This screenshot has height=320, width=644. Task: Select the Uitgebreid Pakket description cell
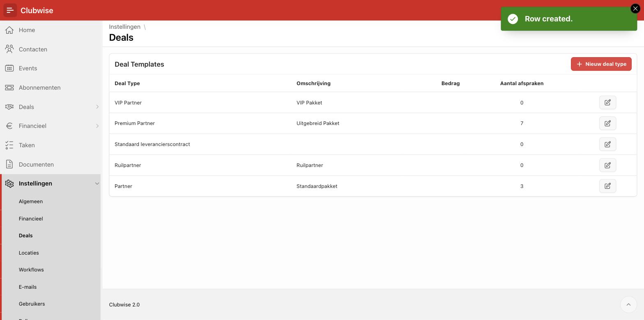point(318,123)
